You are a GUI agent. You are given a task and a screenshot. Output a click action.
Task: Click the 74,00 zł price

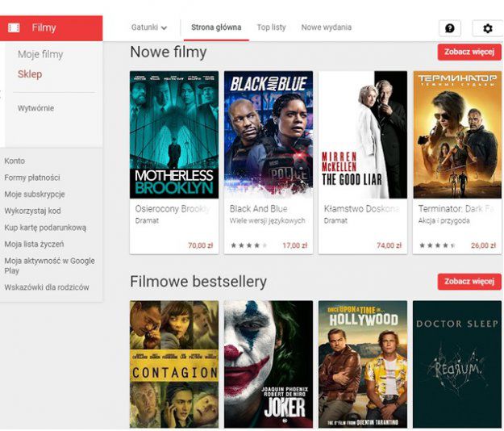[x=389, y=245]
